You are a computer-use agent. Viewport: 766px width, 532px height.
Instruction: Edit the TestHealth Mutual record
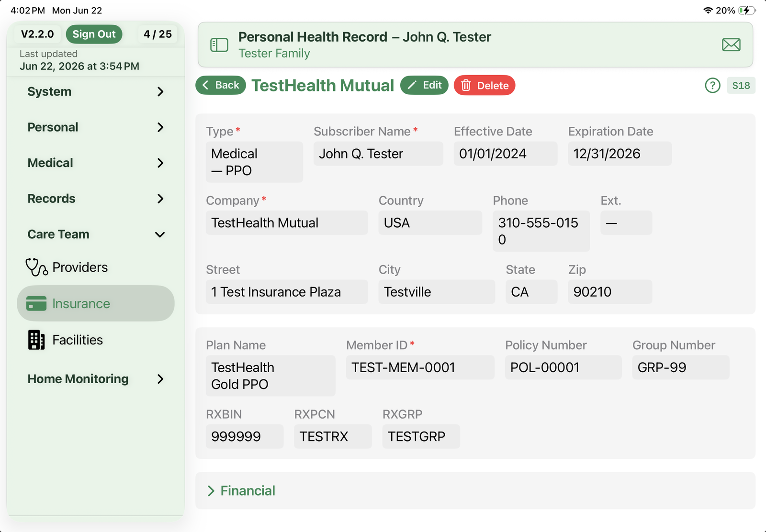click(x=424, y=85)
